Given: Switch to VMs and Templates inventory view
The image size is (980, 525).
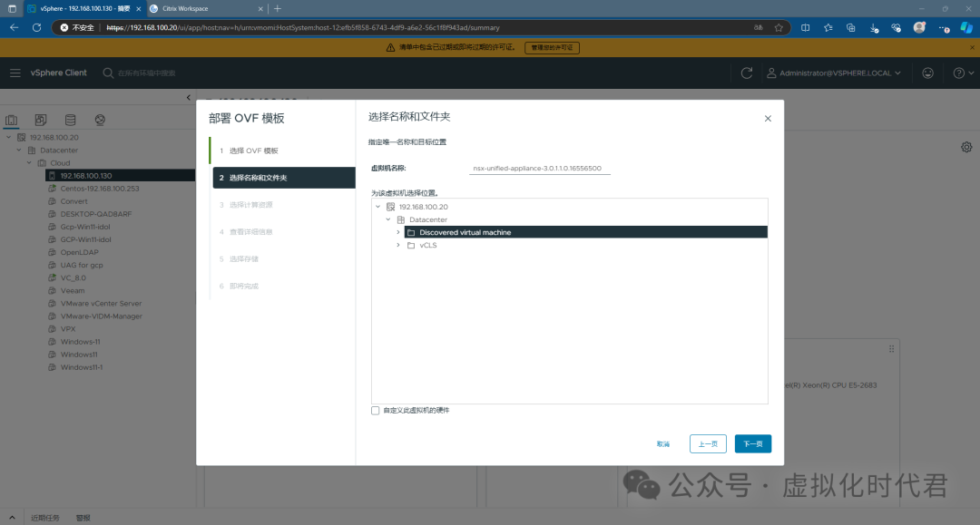Looking at the screenshot, I should point(41,120).
